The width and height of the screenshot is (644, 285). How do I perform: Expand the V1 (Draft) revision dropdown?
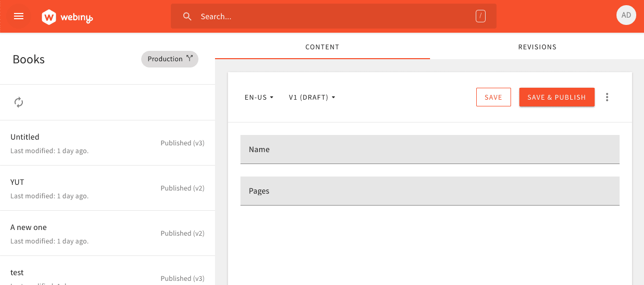point(312,98)
